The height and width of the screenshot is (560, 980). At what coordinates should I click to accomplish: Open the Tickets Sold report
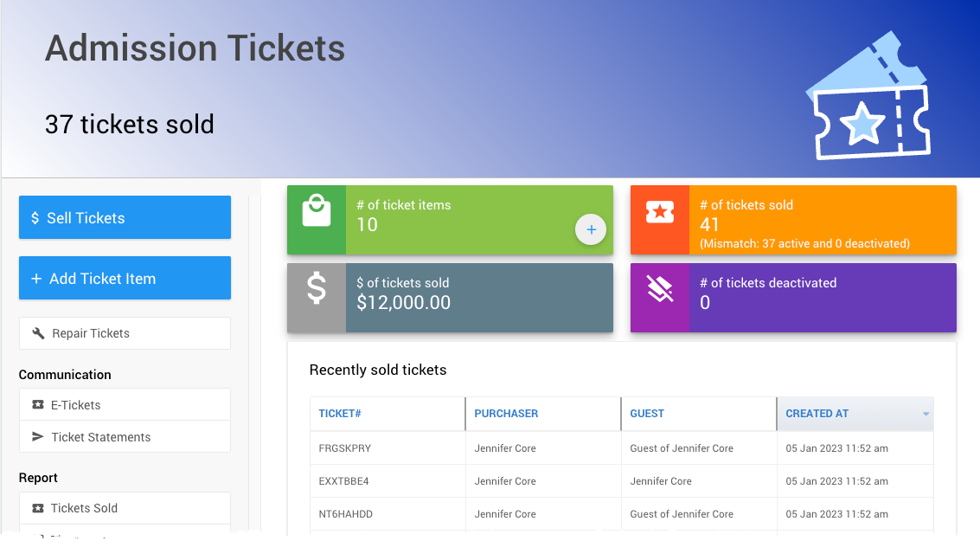pyautogui.click(x=125, y=508)
